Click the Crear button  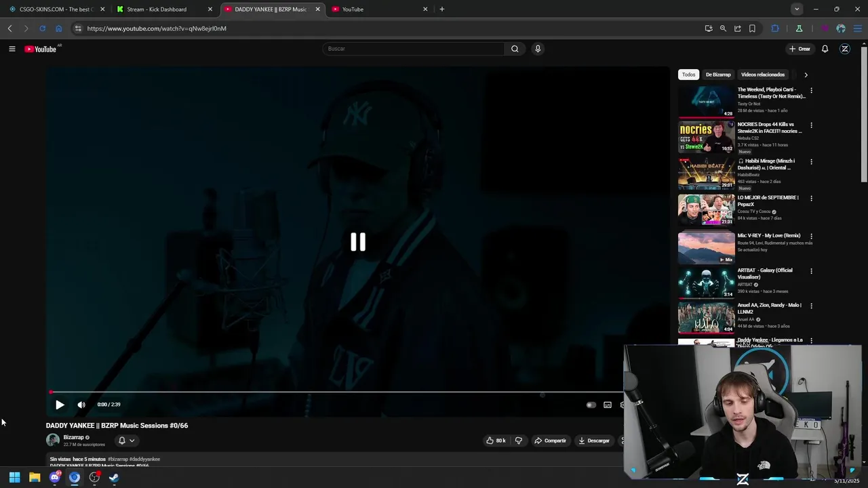pyautogui.click(x=800, y=49)
